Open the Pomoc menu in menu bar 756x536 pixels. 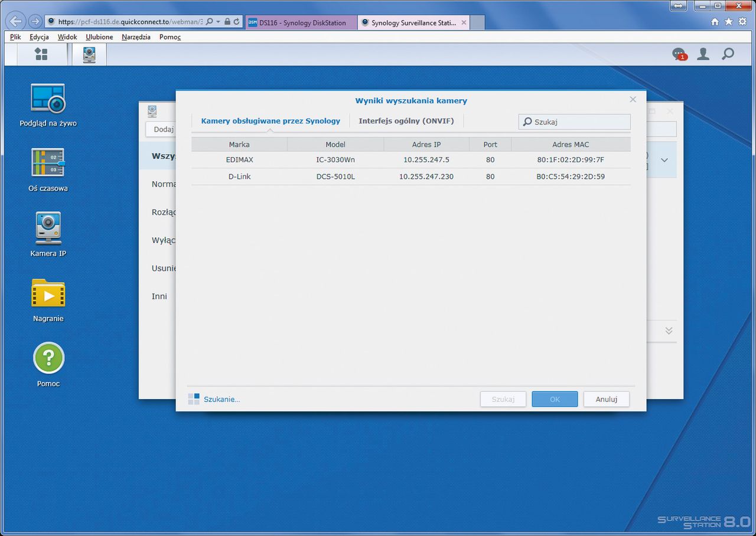pos(170,37)
